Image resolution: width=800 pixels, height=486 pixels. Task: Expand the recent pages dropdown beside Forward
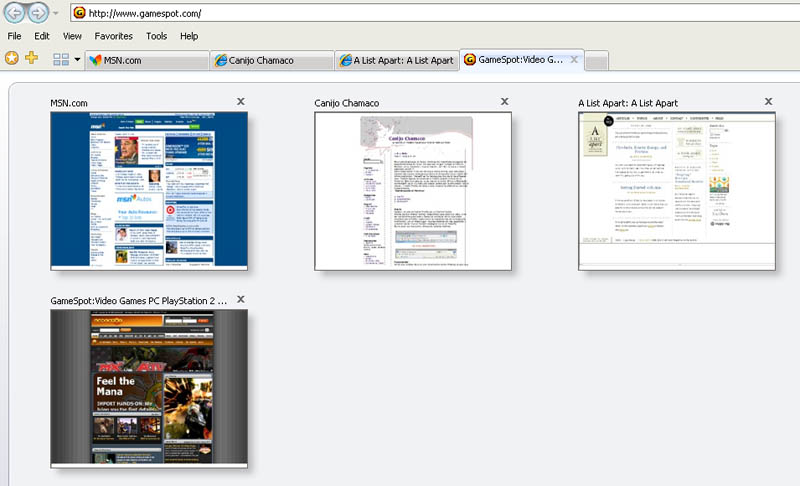55,14
